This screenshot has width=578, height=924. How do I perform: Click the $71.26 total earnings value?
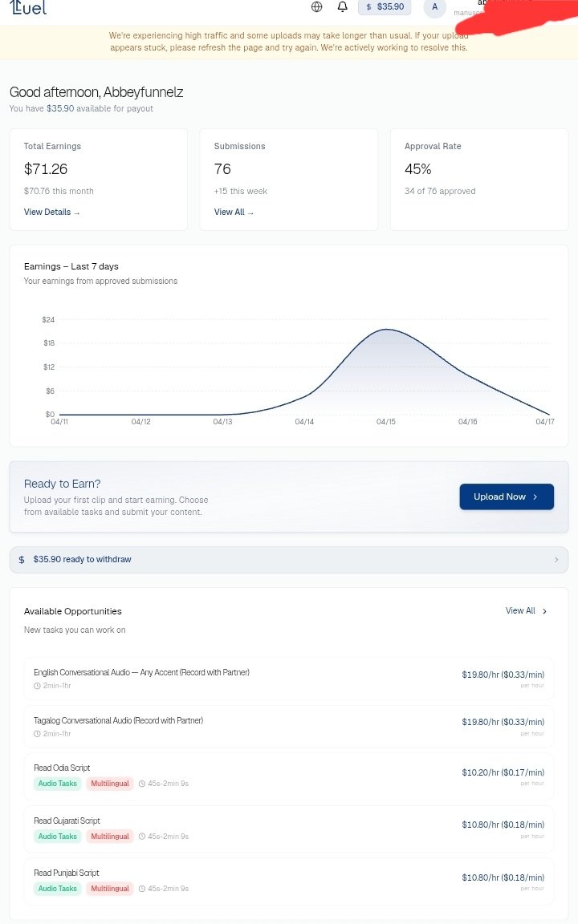[46, 169]
